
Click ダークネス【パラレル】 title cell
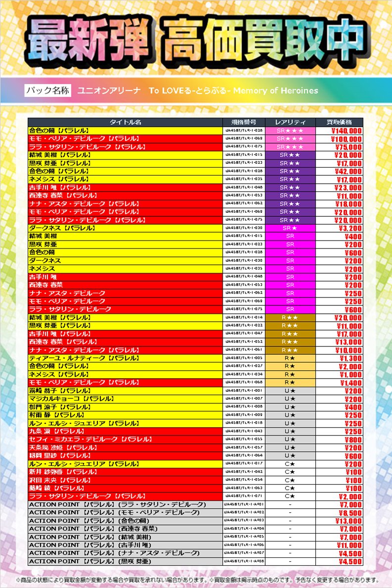[x=125, y=228]
